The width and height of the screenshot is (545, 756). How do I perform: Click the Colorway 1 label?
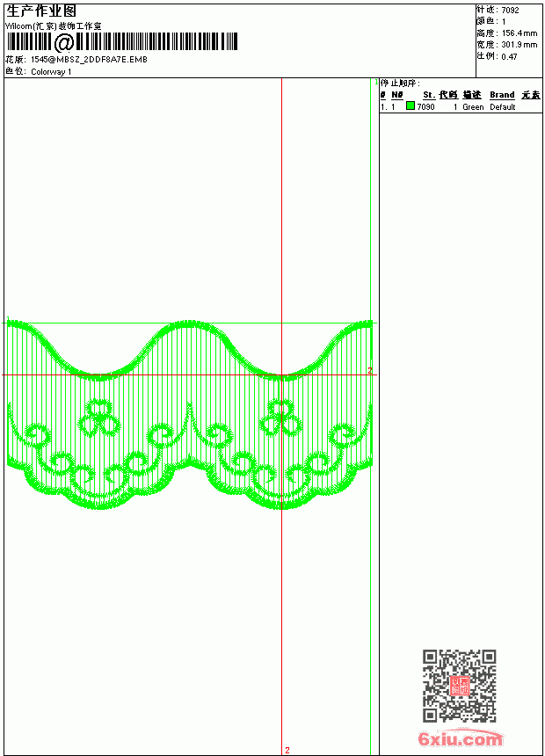pos(51,72)
